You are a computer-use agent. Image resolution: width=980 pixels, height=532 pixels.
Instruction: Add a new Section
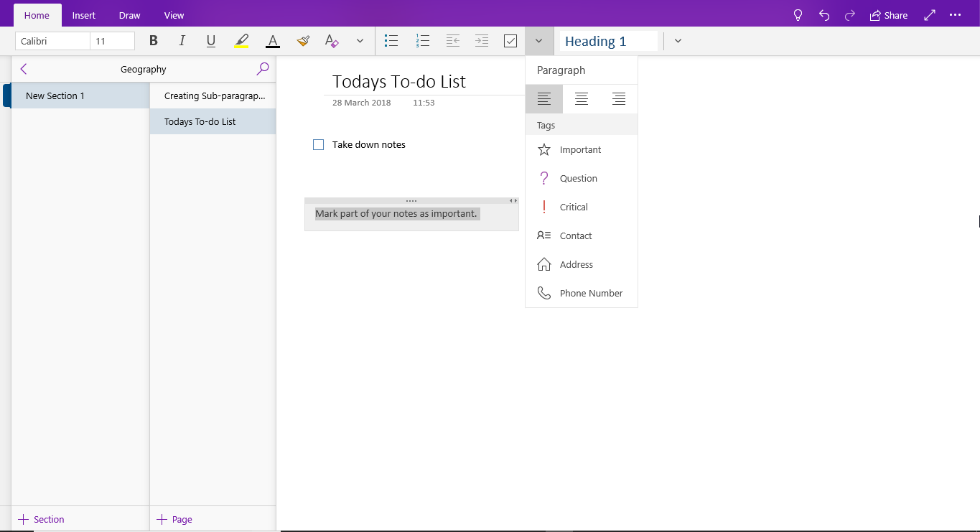click(x=42, y=519)
